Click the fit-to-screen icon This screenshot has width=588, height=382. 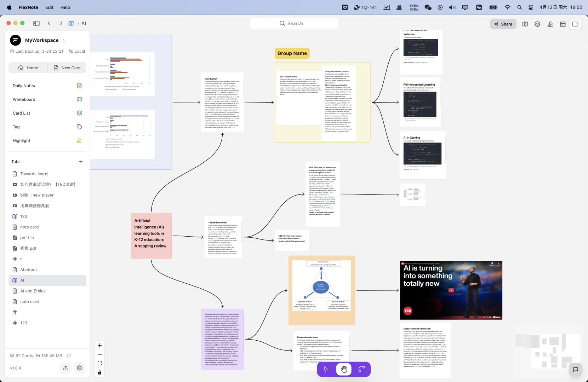(x=100, y=363)
